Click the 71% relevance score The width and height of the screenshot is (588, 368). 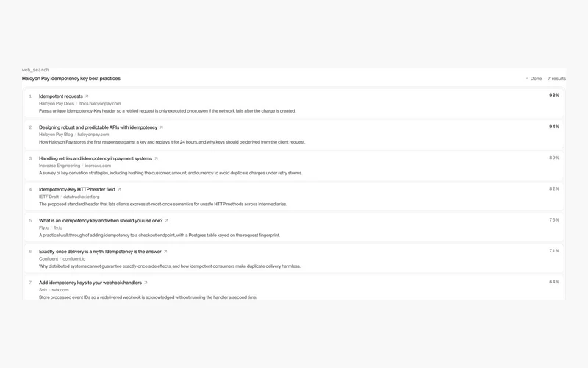click(554, 251)
